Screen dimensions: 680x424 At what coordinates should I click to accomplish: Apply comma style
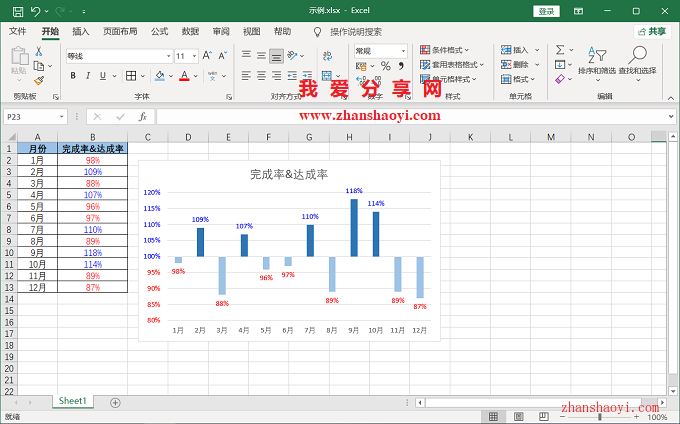(x=401, y=66)
